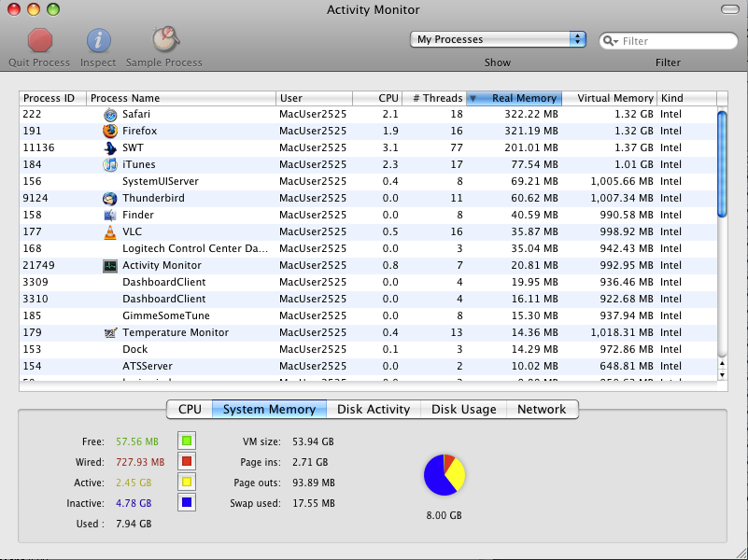The width and height of the screenshot is (748, 560).
Task: Select the SystemUIServer process row
Action: pyautogui.click(x=368, y=182)
